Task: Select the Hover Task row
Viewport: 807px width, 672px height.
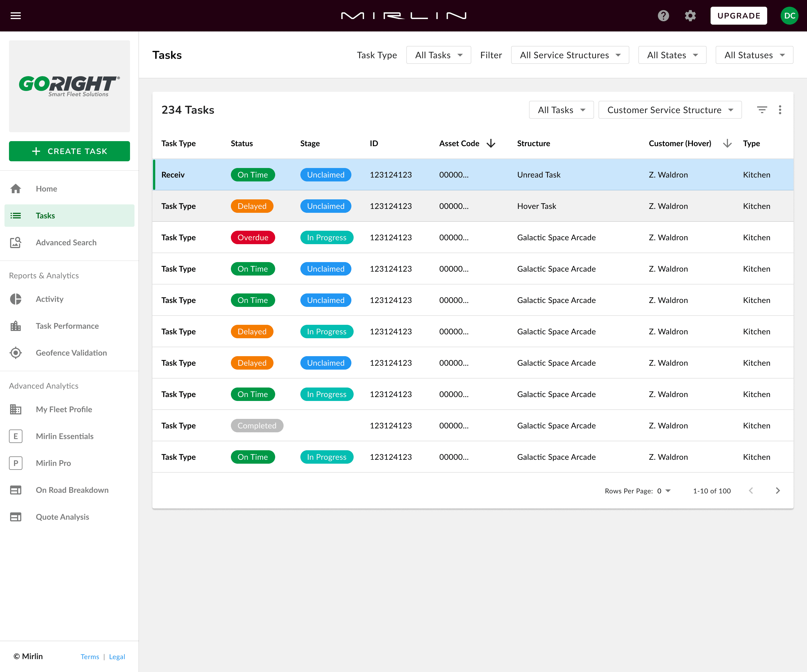Action: [473, 206]
